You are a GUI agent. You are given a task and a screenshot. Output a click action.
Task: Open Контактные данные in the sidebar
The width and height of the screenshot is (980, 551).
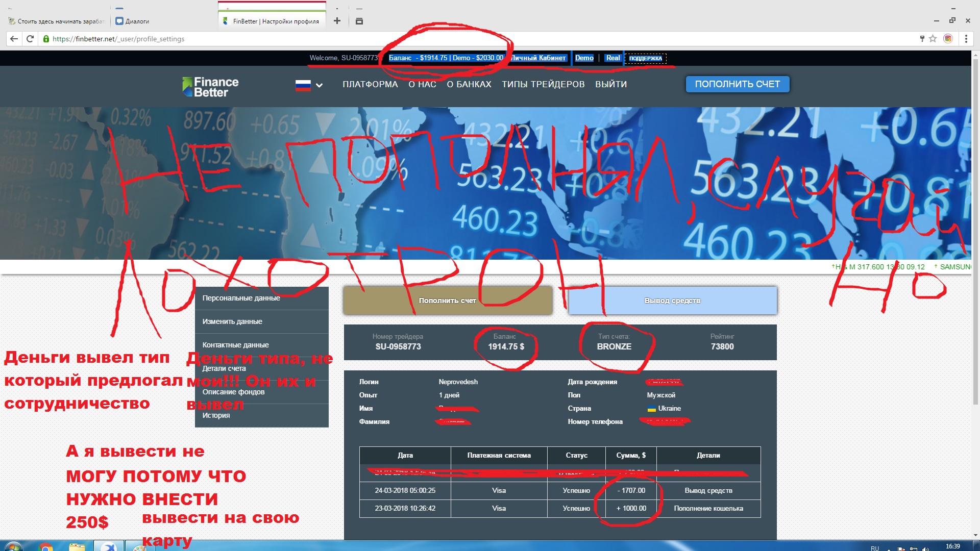pos(261,345)
